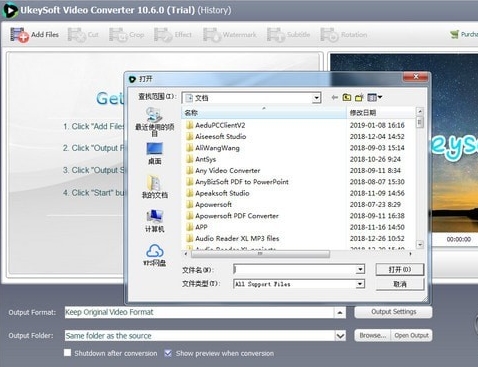Click the 2019-01-08 16:16 date cell

[x=377, y=125]
